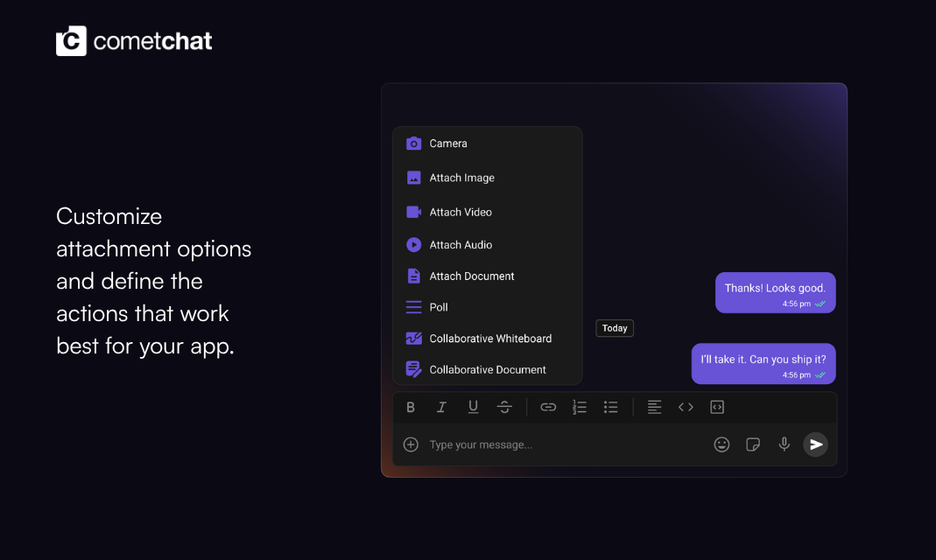Start a voice recording with the microphone icon
The height and width of the screenshot is (560, 936).
tap(784, 444)
